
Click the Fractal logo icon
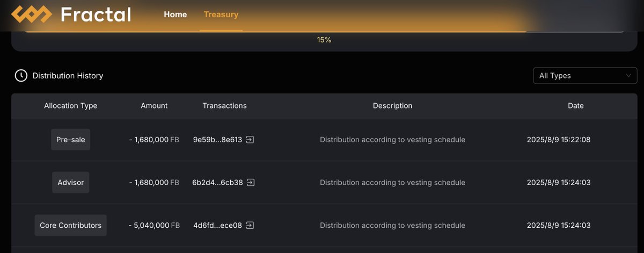(32, 15)
